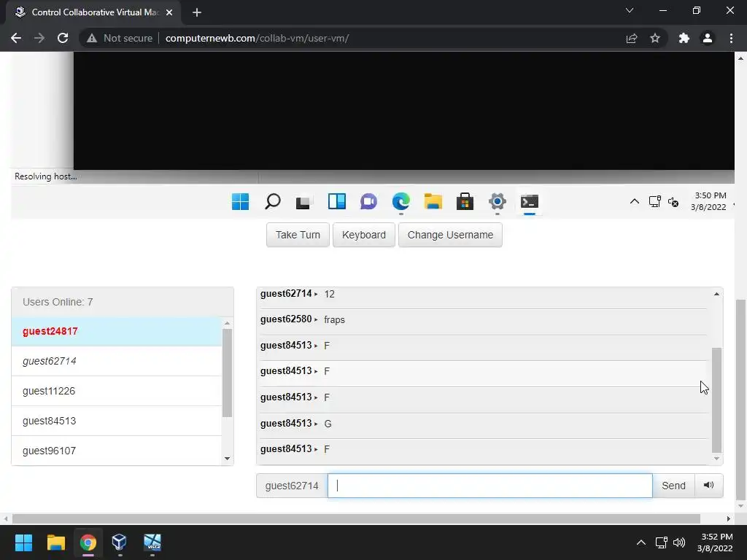This screenshot has width=747, height=560.
Task: Click the chat log scroll down arrow
Action: (716, 459)
